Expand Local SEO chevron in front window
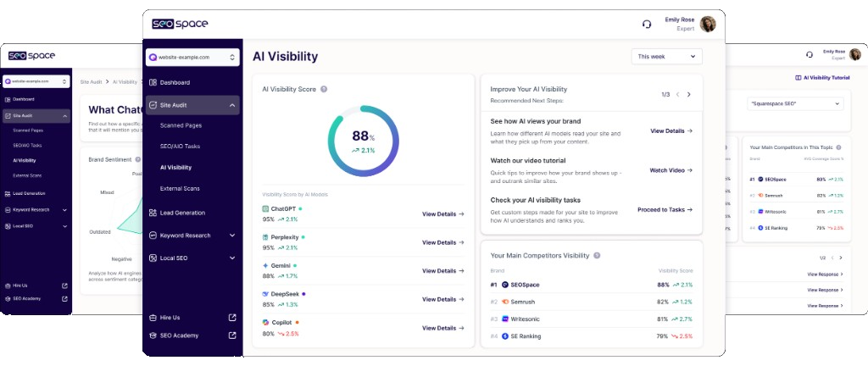This screenshot has height=366, width=868. click(232, 258)
